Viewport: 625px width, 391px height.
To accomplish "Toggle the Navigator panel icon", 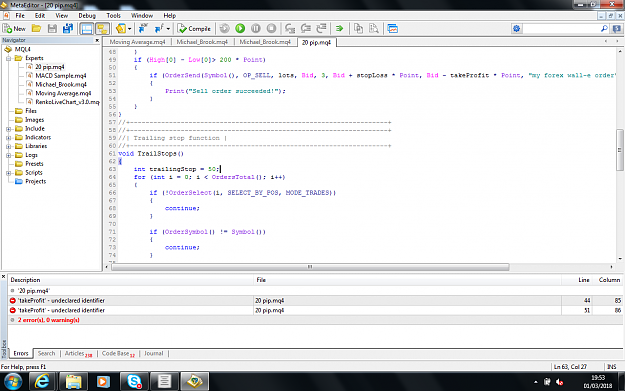I will tap(86, 29).
